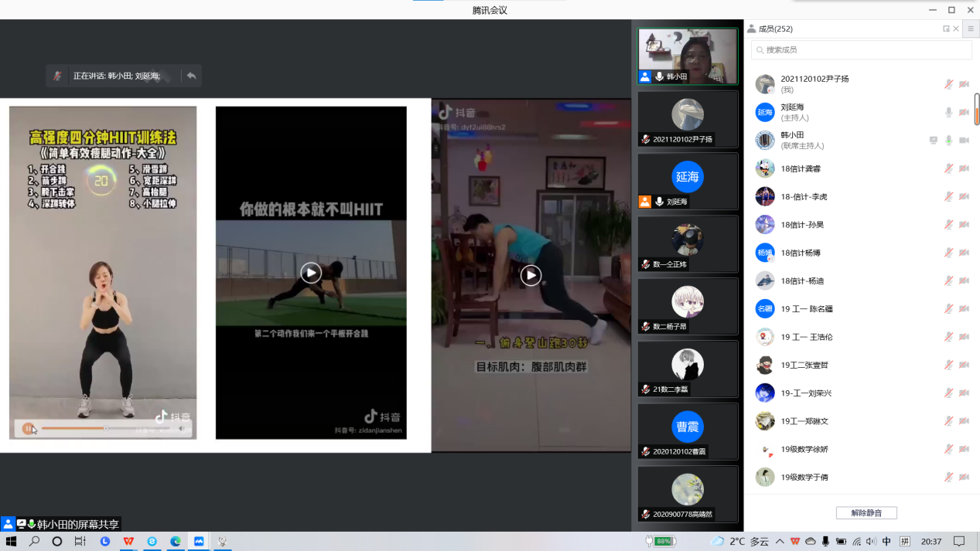Pop out the members panel window
Image resolution: width=980 pixels, height=551 pixels.
point(946,29)
